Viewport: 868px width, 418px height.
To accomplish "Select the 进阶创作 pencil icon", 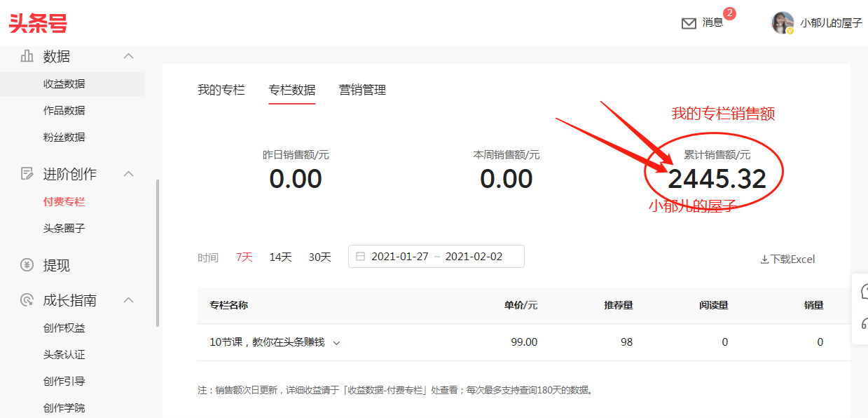I will tap(28, 173).
